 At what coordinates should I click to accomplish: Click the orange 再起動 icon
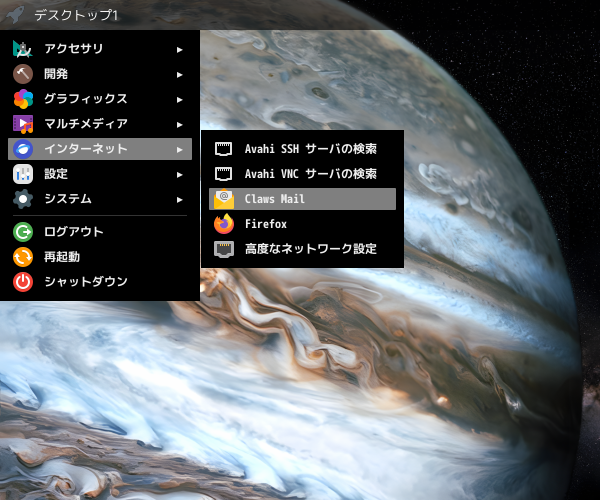pos(23,257)
